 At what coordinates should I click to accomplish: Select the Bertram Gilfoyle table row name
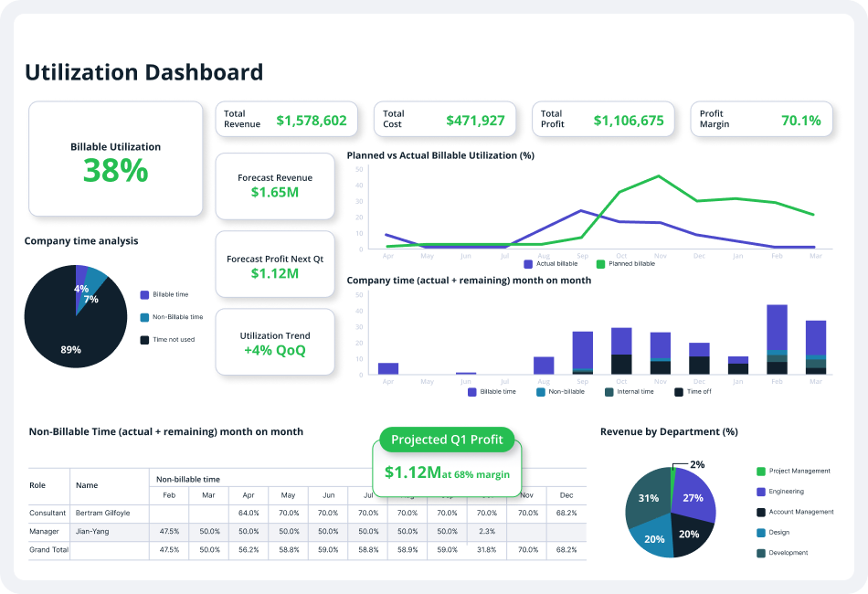[103, 514]
